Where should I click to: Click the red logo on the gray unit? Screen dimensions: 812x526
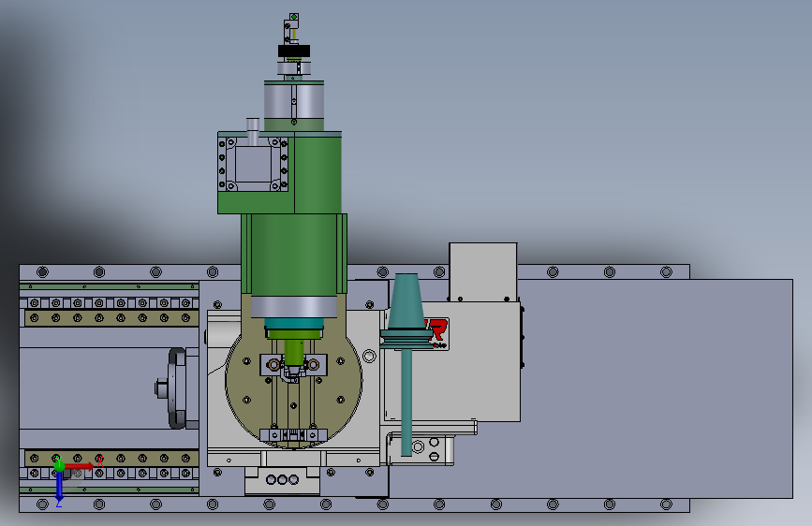(436, 331)
